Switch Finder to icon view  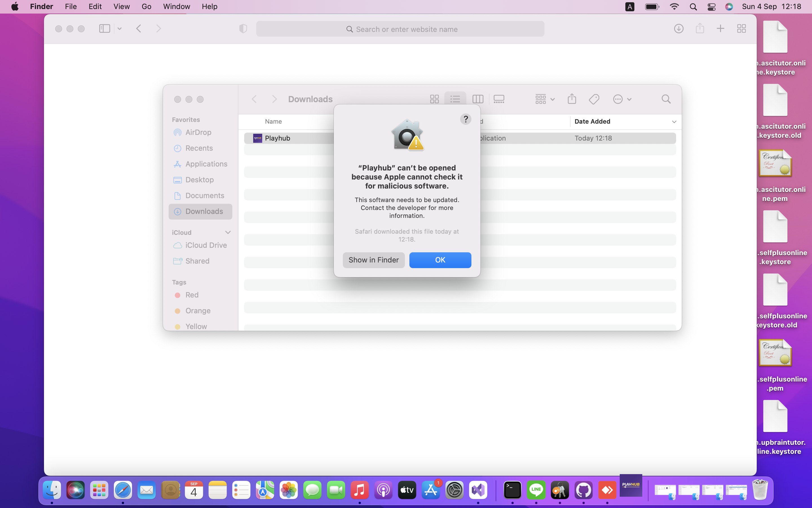pos(434,99)
